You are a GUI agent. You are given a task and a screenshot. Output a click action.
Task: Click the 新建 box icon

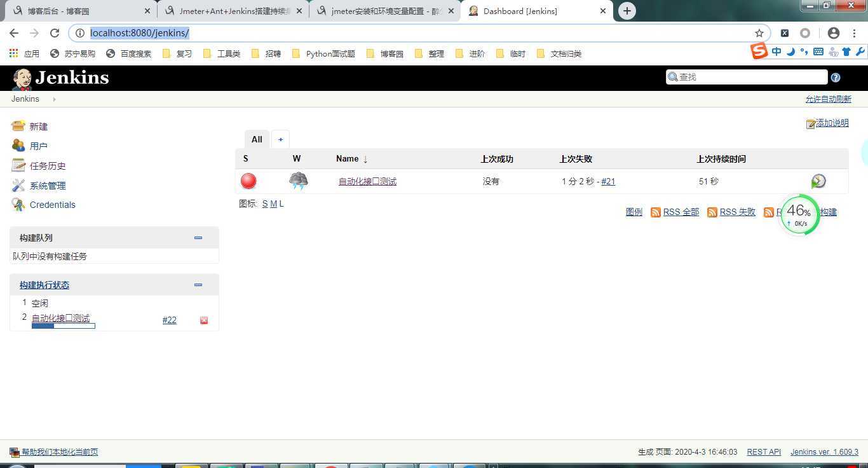coord(18,126)
